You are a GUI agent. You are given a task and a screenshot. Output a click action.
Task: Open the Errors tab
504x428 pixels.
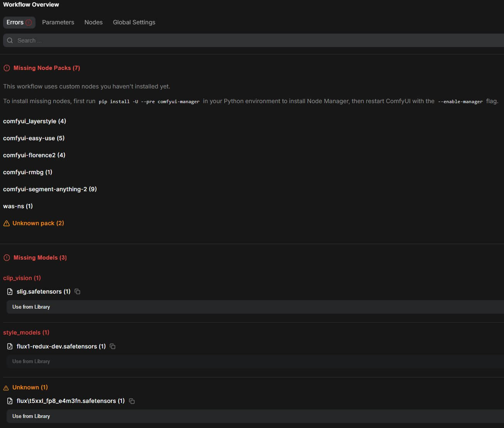(x=19, y=22)
